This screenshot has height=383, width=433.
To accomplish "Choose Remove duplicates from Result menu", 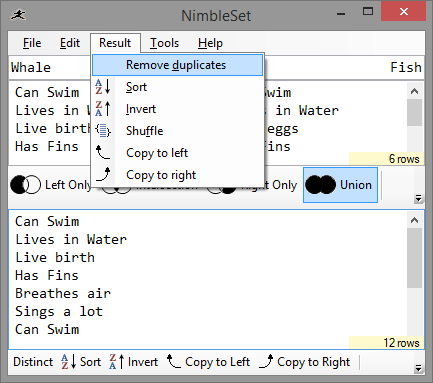I will [x=177, y=65].
